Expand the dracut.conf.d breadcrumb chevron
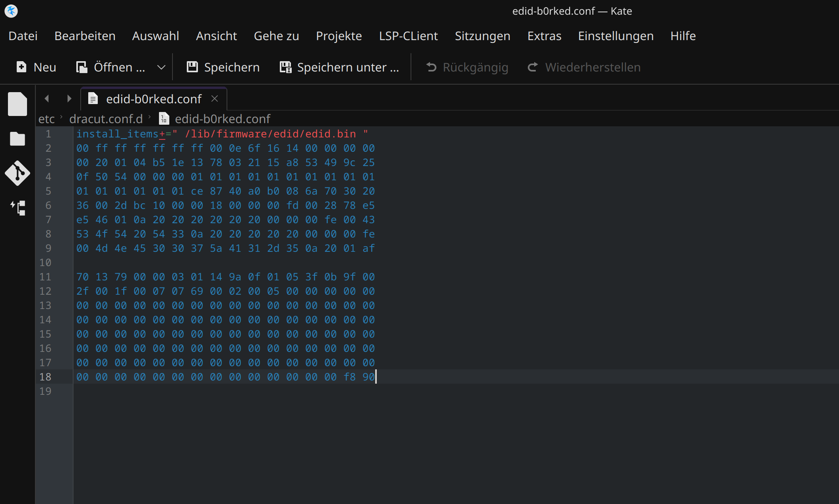839x504 pixels. tap(150, 117)
